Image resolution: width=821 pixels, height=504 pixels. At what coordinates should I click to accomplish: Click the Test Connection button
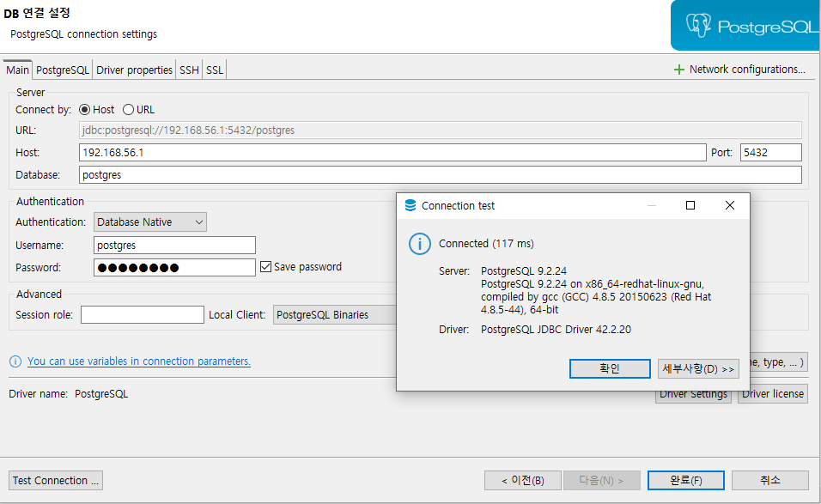(x=56, y=481)
